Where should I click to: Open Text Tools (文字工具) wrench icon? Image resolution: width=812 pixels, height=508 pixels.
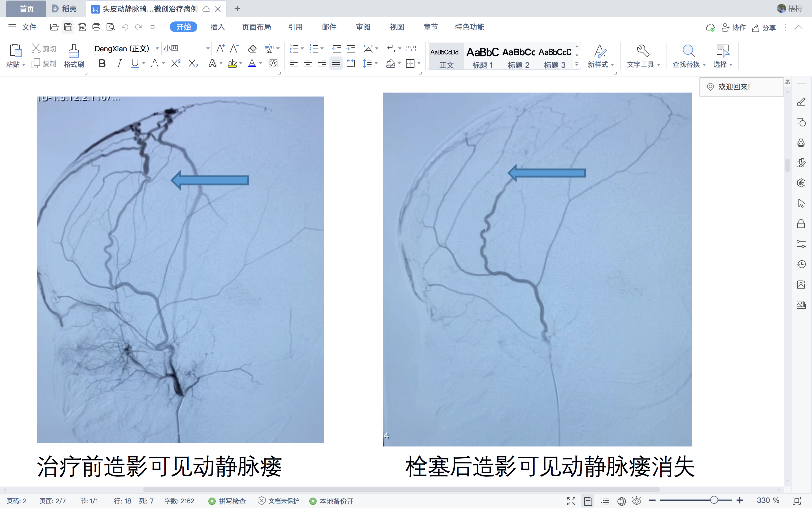click(x=643, y=51)
